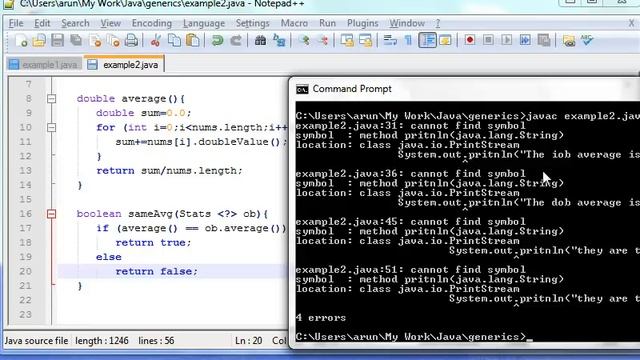The image size is (640, 360).
Task: Start macro recording with red dot icon
Action: (470, 40)
